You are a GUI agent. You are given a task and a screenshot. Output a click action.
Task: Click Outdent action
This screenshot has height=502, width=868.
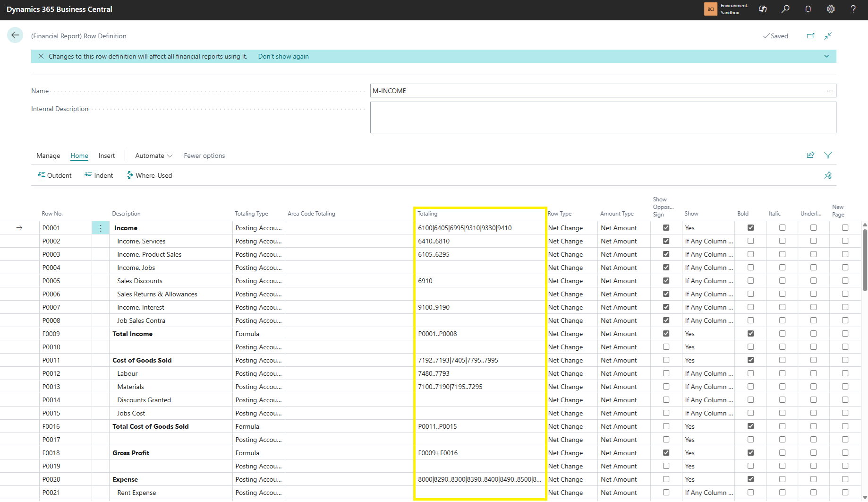click(55, 175)
